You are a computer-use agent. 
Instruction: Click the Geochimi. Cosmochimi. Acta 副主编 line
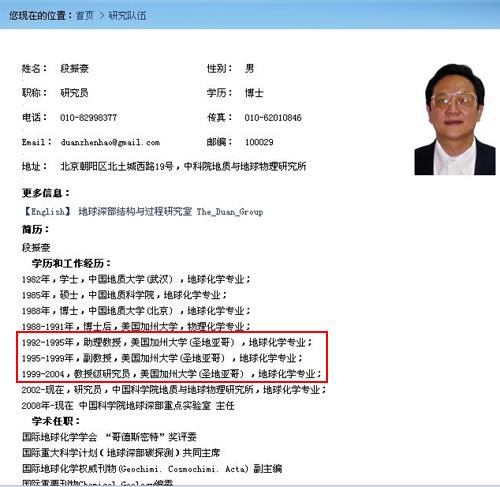[152, 469]
